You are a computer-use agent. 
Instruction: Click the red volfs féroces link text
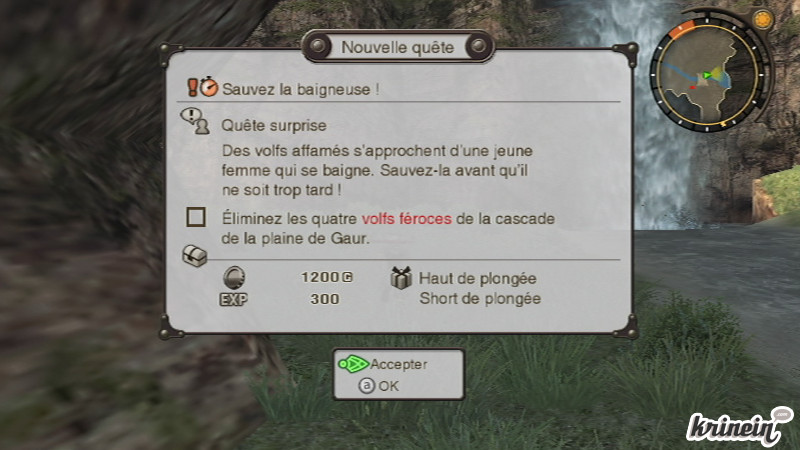[407, 219]
